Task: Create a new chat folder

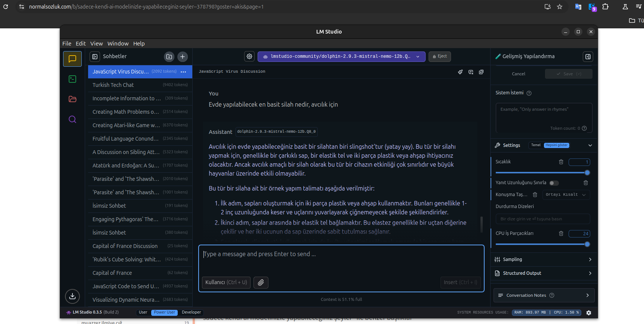Action: (x=169, y=57)
